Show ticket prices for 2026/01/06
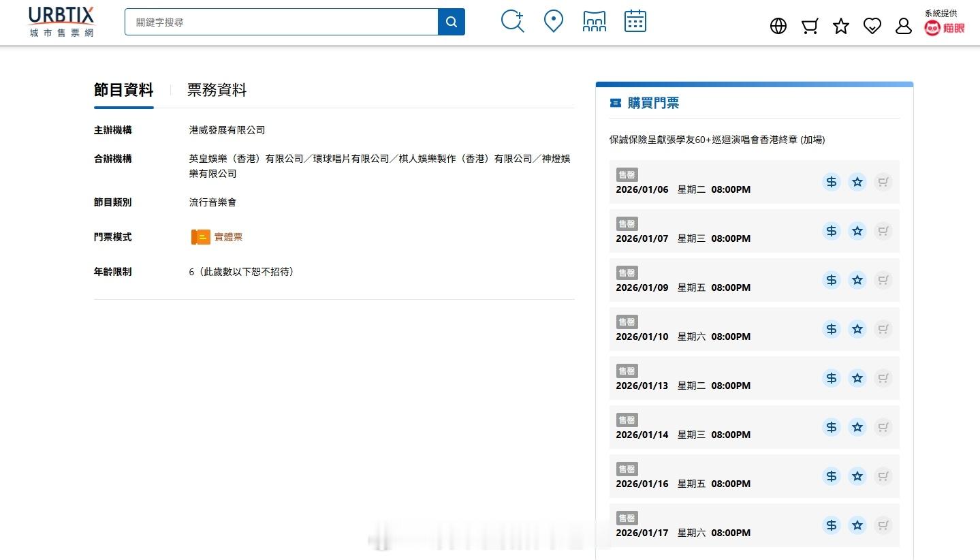This screenshot has height=560, width=980. coord(832,182)
